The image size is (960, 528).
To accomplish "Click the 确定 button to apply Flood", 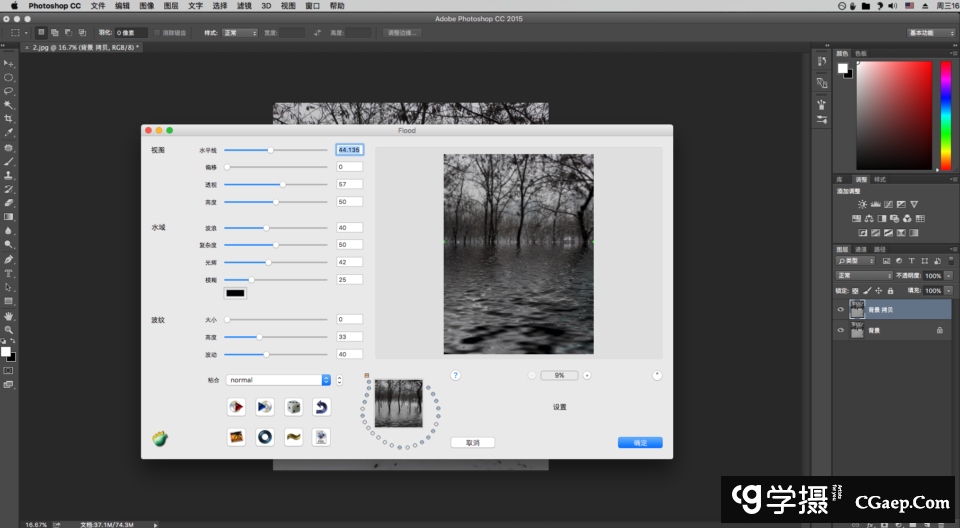I will click(x=640, y=442).
